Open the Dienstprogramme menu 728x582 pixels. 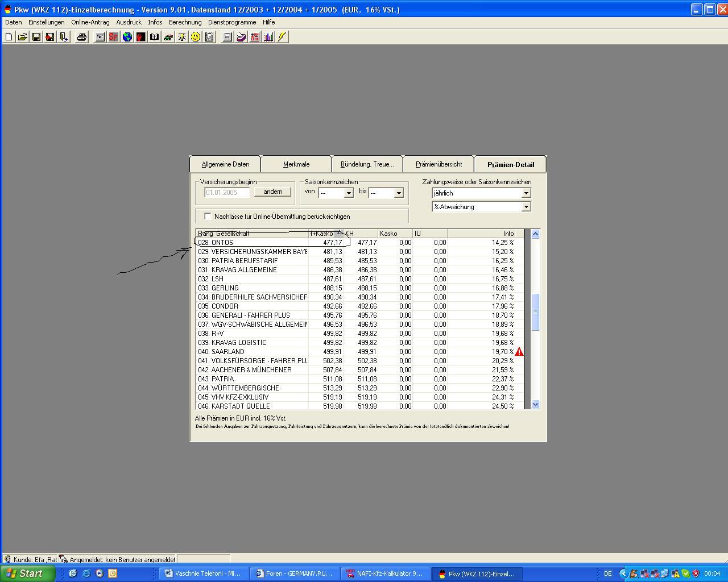232,22
